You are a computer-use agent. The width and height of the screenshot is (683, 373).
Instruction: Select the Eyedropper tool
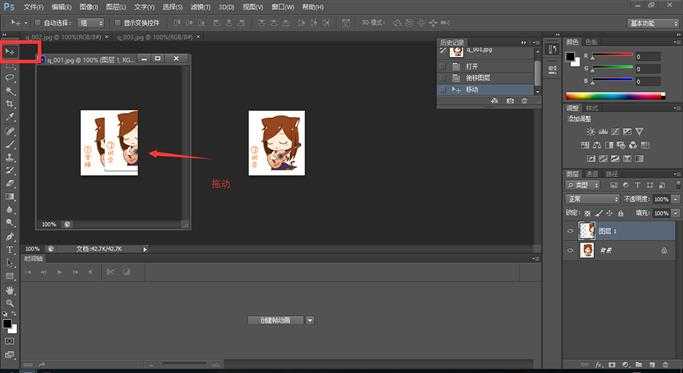(10, 117)
